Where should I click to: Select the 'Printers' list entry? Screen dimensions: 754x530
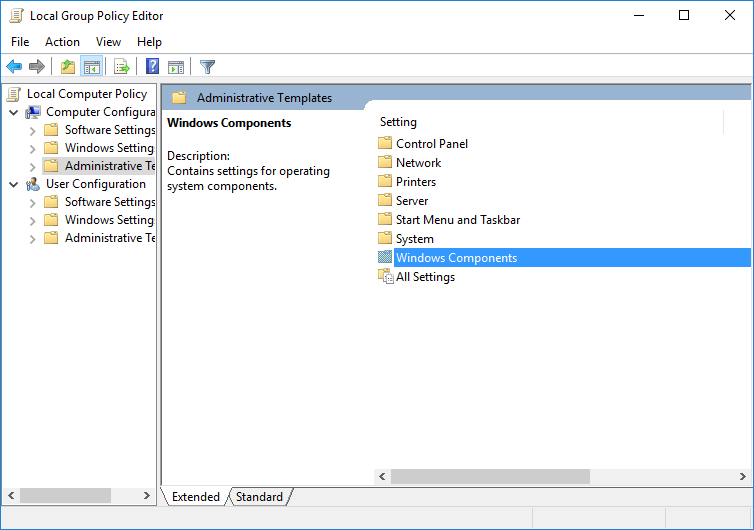tap(416, 182)
